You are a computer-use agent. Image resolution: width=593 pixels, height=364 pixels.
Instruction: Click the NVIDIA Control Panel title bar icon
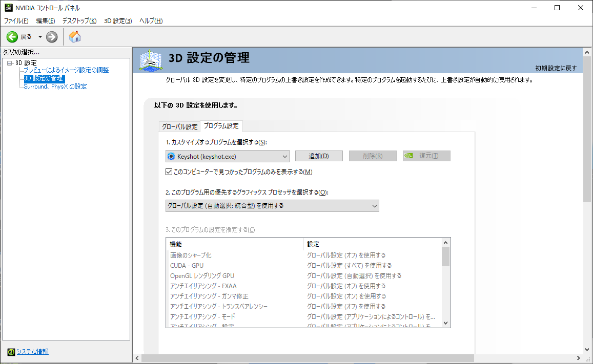click(x=8, y=8)
